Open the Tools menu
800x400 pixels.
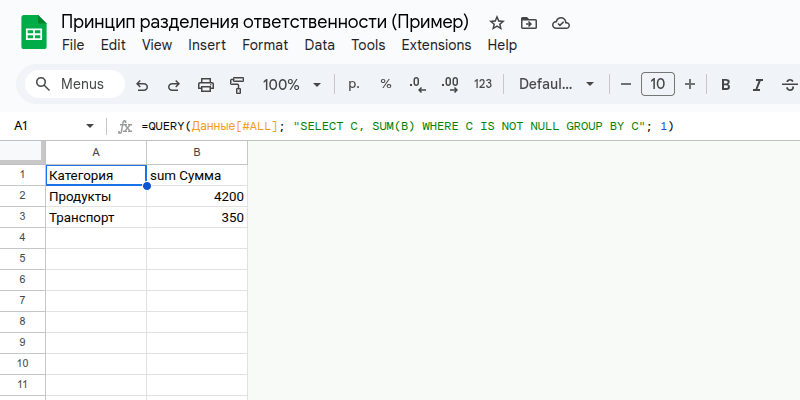[x=368, y=45]
